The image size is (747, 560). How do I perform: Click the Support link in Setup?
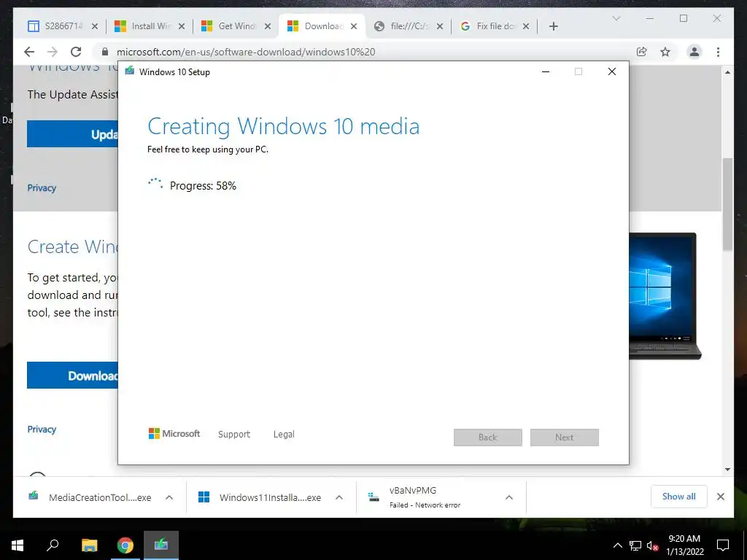234,435
